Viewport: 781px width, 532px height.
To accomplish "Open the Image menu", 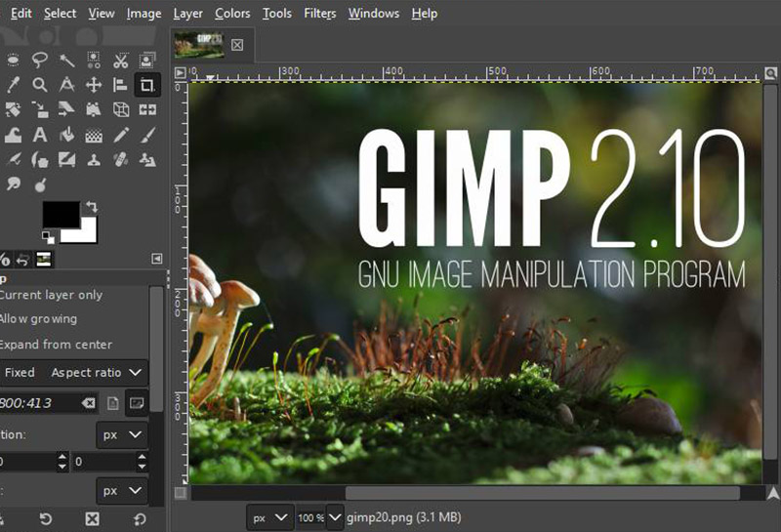I will tap(144, 14).
